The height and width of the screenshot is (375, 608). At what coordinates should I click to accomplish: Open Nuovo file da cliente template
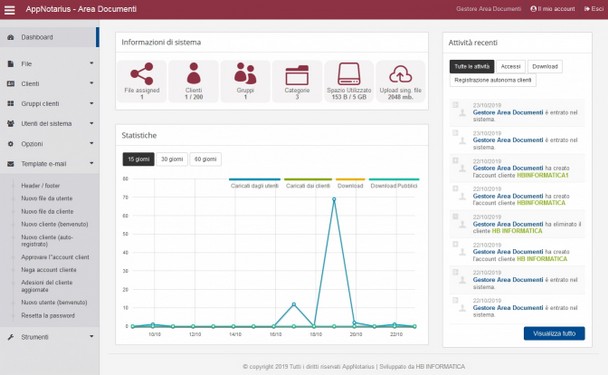pos(47,212)
